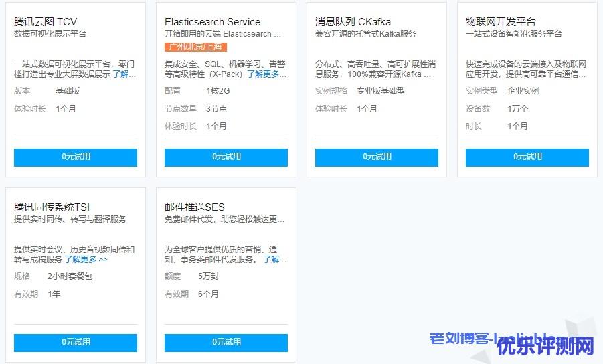Click the 消息队列 CKafka heading
The image size is (603, 364).
click(x=353, y=22)
